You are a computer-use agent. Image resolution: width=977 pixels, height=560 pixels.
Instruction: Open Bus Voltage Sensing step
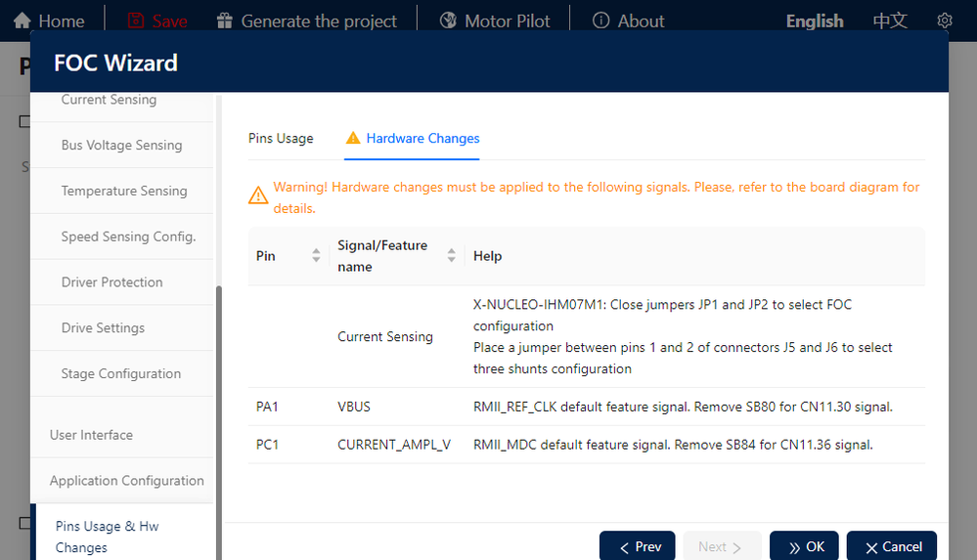(x=121, y=146)
